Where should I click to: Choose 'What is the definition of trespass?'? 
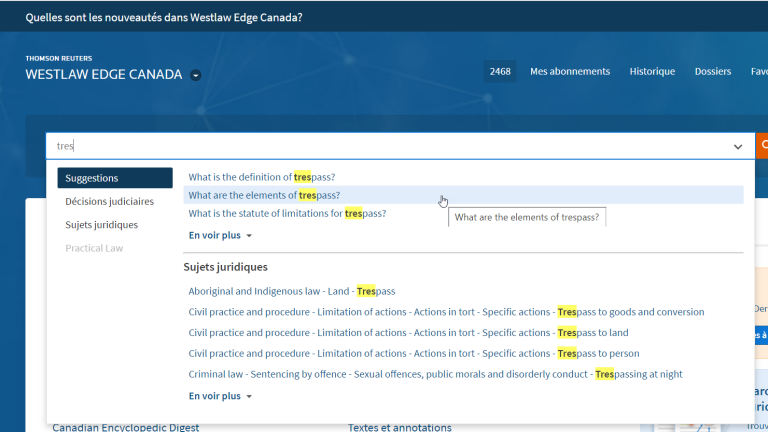click(262, 177)
